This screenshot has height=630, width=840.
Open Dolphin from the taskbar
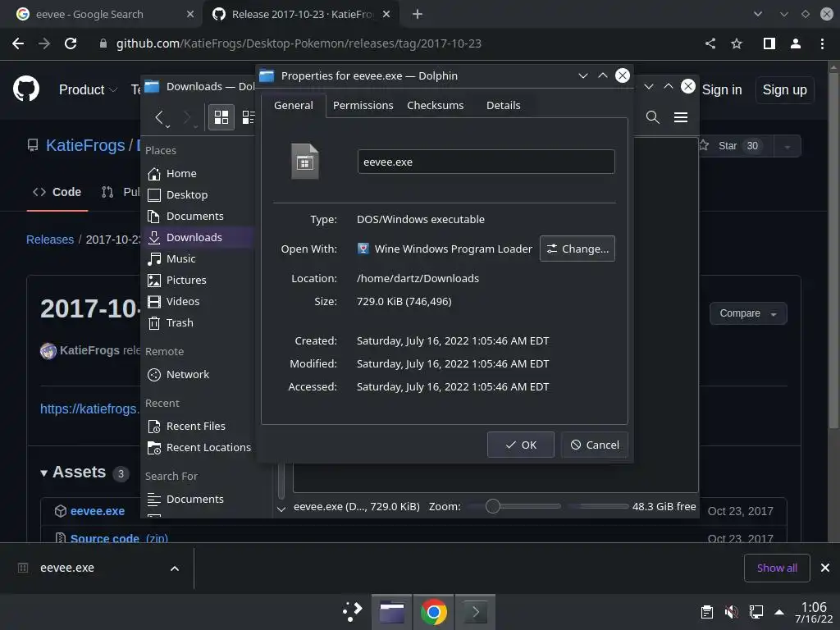click(391, 611)
